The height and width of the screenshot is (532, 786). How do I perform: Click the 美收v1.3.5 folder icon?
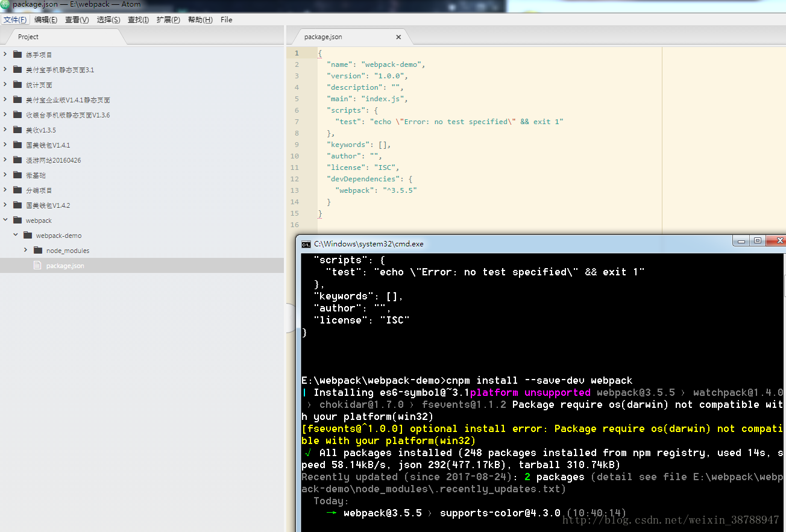pyautogui.click(x=17, y=130)
